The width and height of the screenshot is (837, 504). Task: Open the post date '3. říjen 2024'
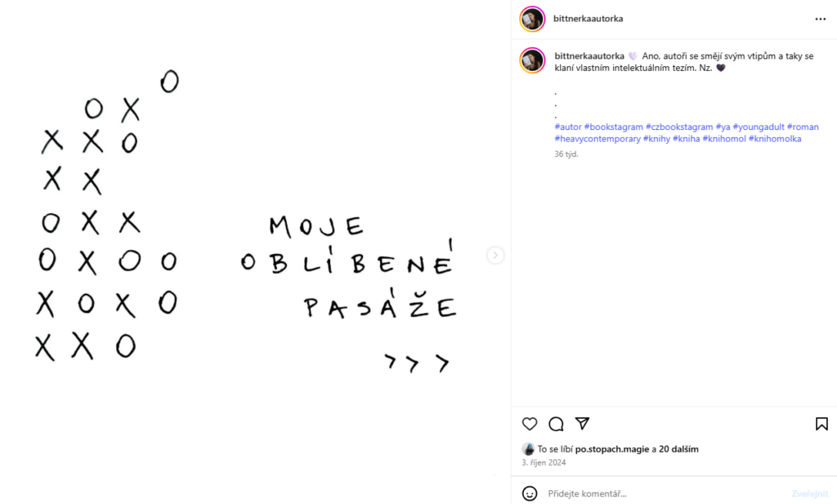pos(544,462)
